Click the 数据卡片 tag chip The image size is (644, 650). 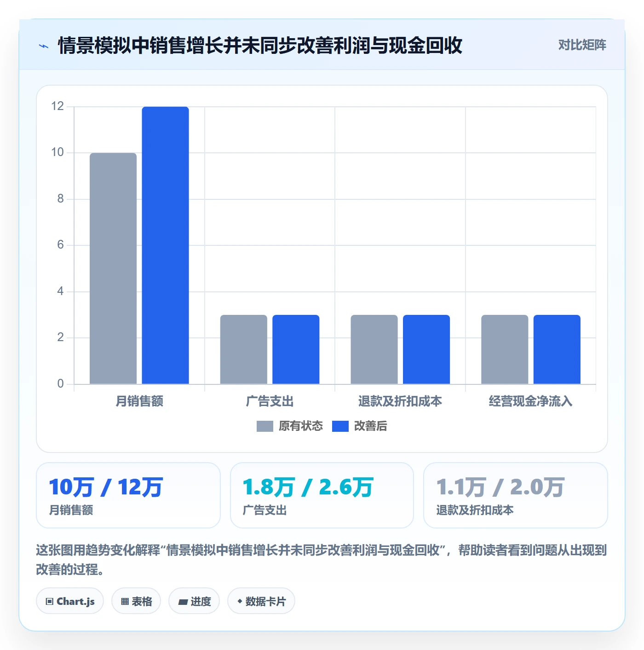point(261,601)
